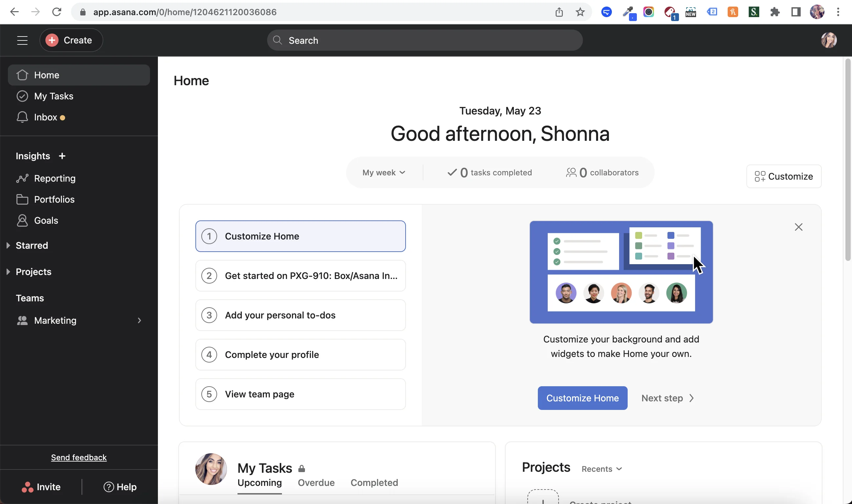Open Goals in the sidebar
Image resolution: width=852 pixels, height=504 pixels.
(79, 220)
